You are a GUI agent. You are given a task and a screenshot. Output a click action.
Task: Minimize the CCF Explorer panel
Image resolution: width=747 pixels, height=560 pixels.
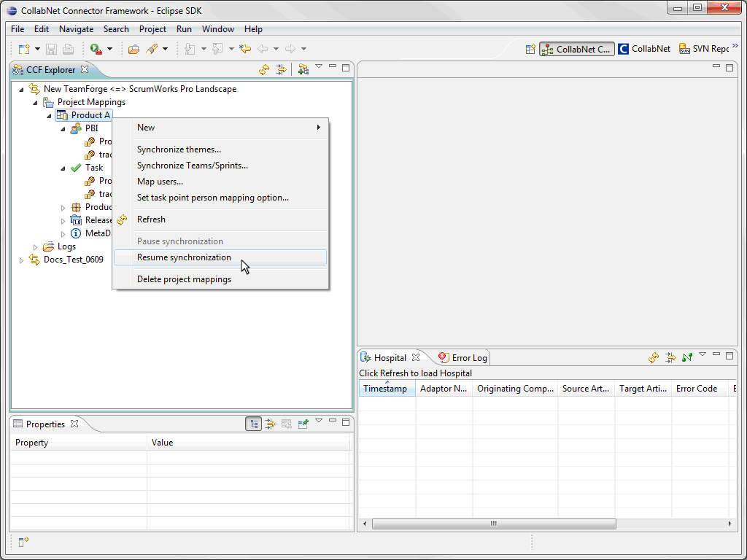point(333,66)
